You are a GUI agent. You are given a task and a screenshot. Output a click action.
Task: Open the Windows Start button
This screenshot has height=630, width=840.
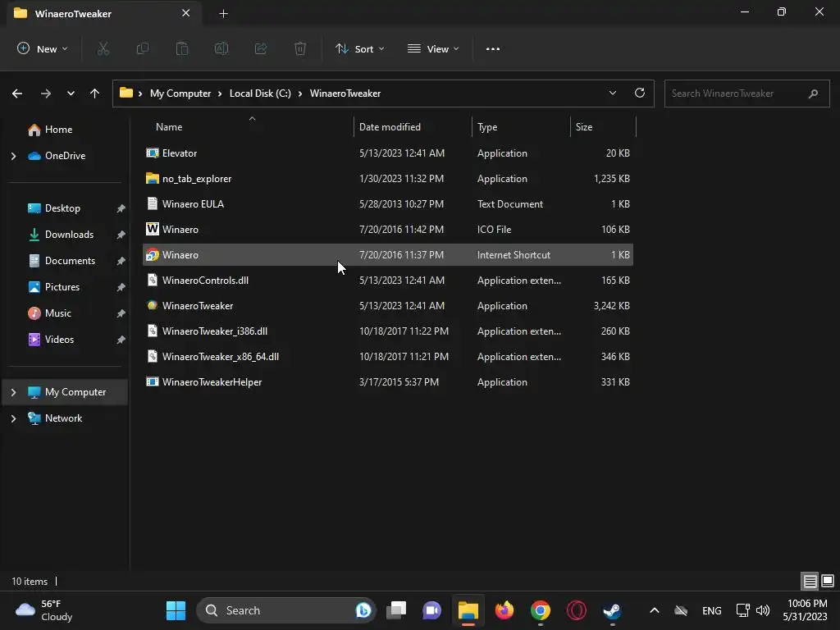coord(176,610)
